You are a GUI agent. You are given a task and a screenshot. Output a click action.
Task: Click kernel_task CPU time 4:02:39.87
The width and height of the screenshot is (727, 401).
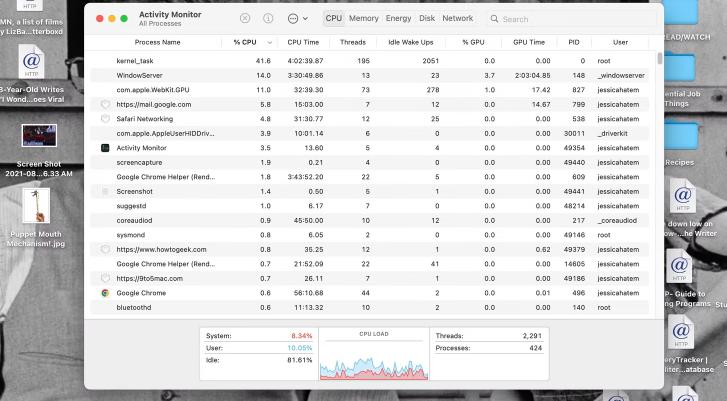click(305, 61)
